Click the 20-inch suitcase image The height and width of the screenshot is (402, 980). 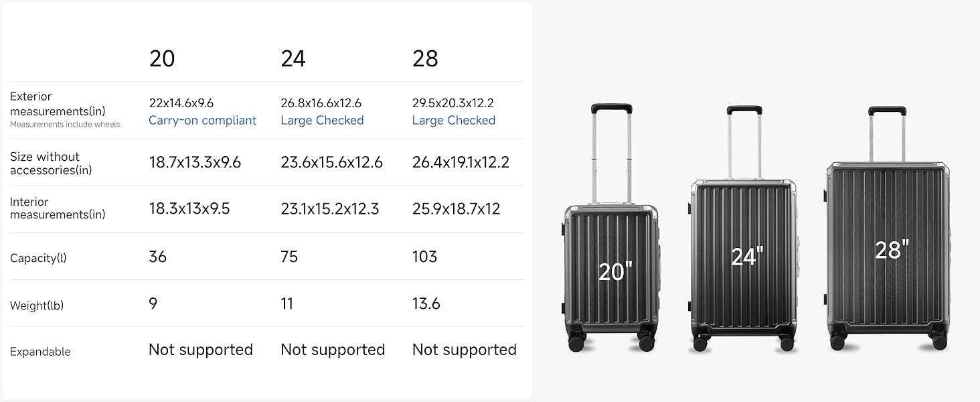[610, 268]
